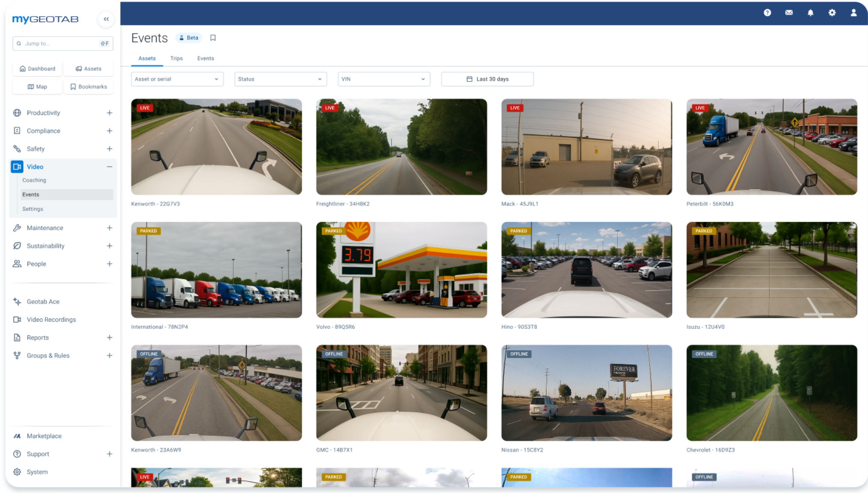Open Coaching under Video
The height and width of the screenshot is (493, 868).
[x=34, y=180]
